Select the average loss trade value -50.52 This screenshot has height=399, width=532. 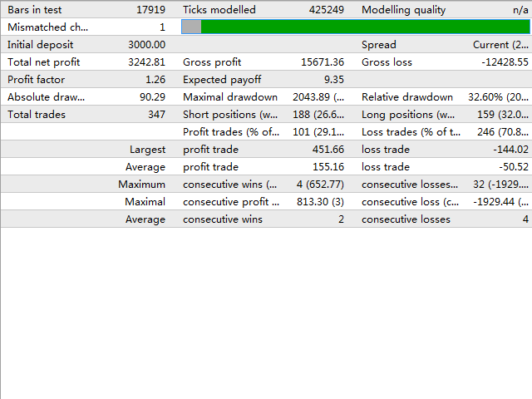(514, 167)
